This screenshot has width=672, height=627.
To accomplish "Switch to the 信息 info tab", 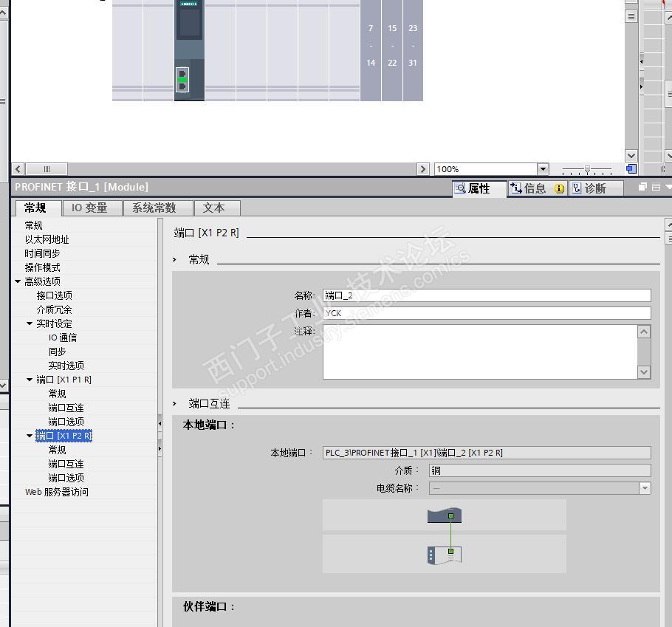I will 537,188.
